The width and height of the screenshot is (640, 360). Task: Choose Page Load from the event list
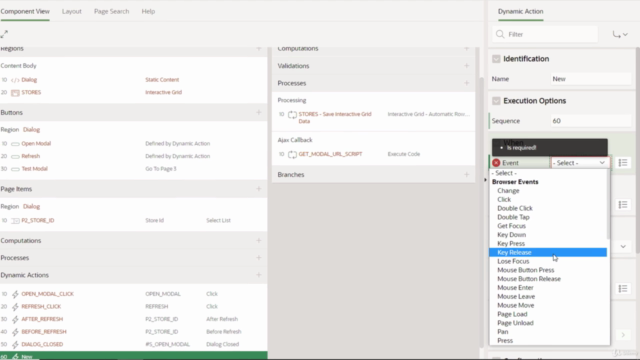548,314
